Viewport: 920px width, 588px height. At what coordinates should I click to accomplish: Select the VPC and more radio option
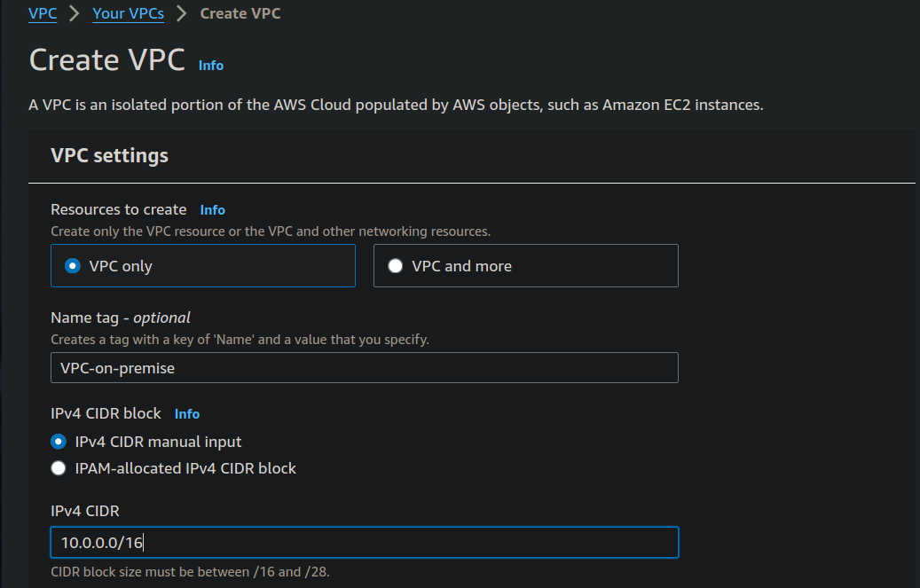coord(396,266)
